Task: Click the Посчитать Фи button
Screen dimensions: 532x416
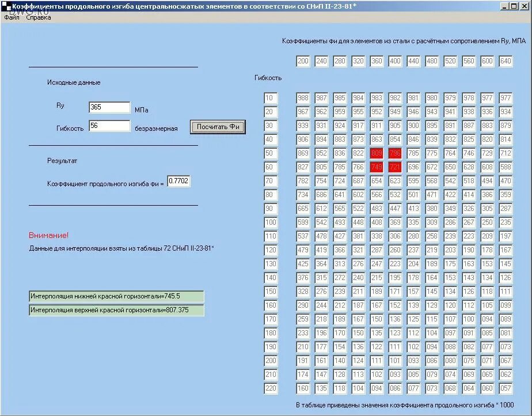Action: click(x=218, y=127)
